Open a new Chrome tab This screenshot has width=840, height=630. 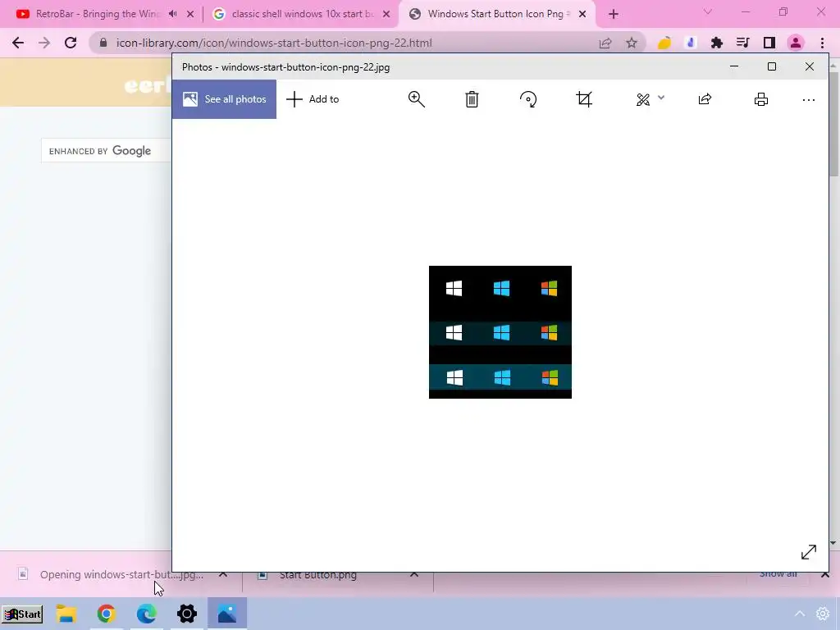click(614, 15)
